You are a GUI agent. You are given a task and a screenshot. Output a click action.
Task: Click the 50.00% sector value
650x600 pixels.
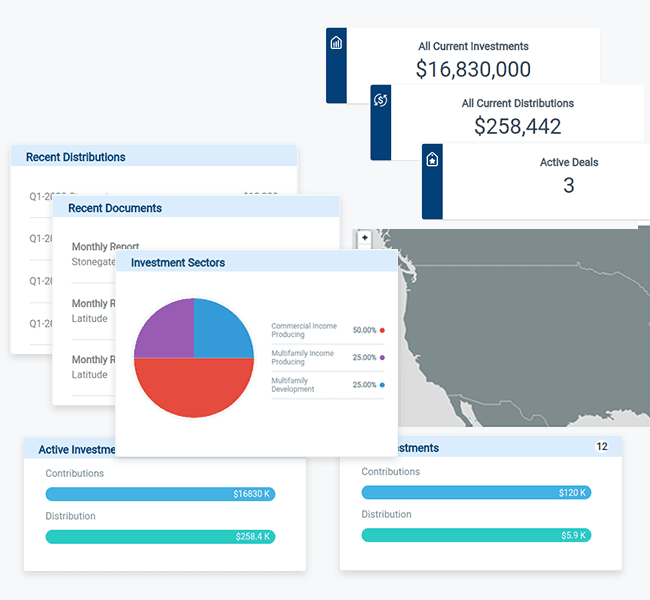coord(364,330)
